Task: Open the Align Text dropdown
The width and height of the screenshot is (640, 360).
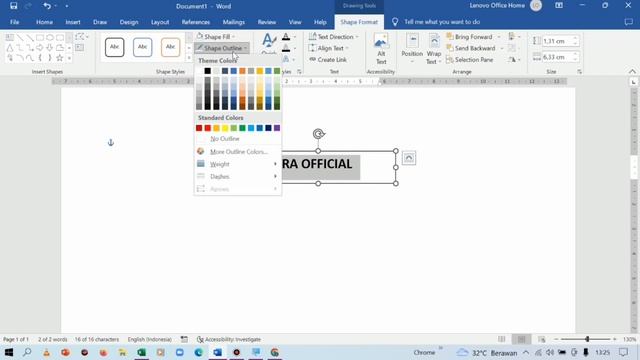Action: (329, 48)
